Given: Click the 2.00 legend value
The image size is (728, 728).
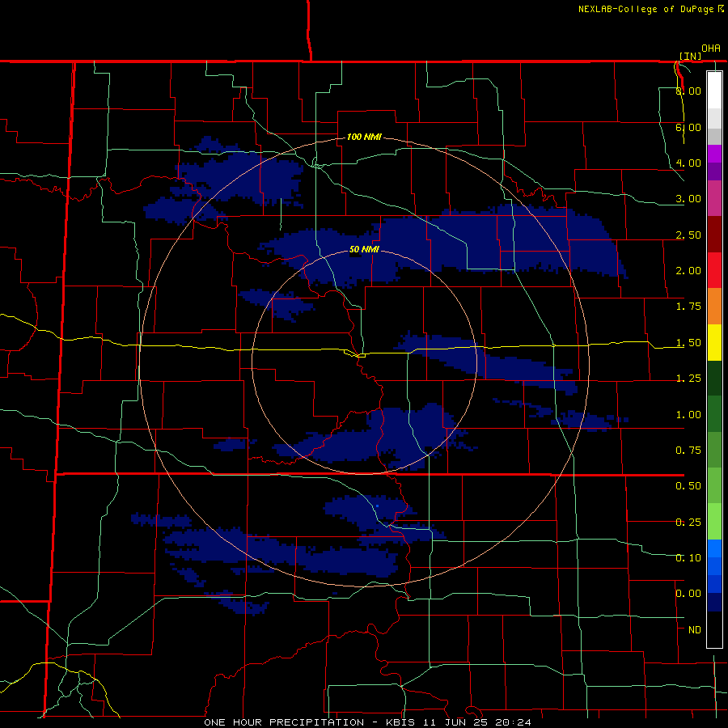Looking at the screenshot, I should pyautogui.click(x=688, y=271).
